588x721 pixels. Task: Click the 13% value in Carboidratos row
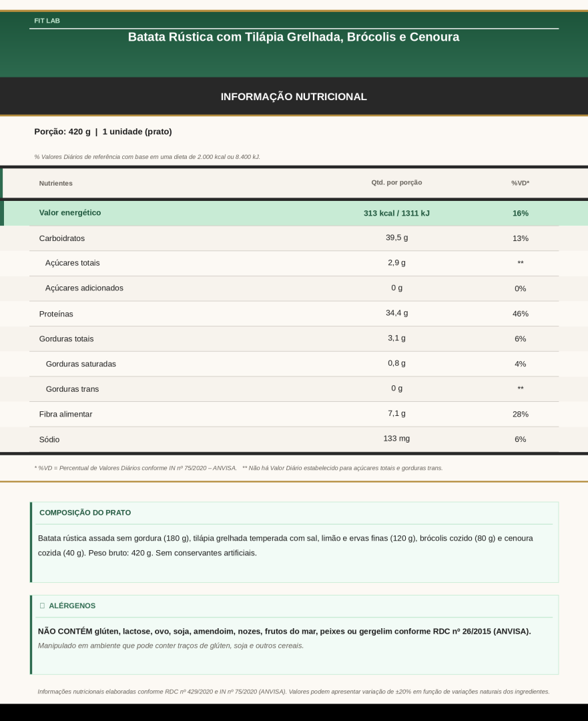click(520, 238)
